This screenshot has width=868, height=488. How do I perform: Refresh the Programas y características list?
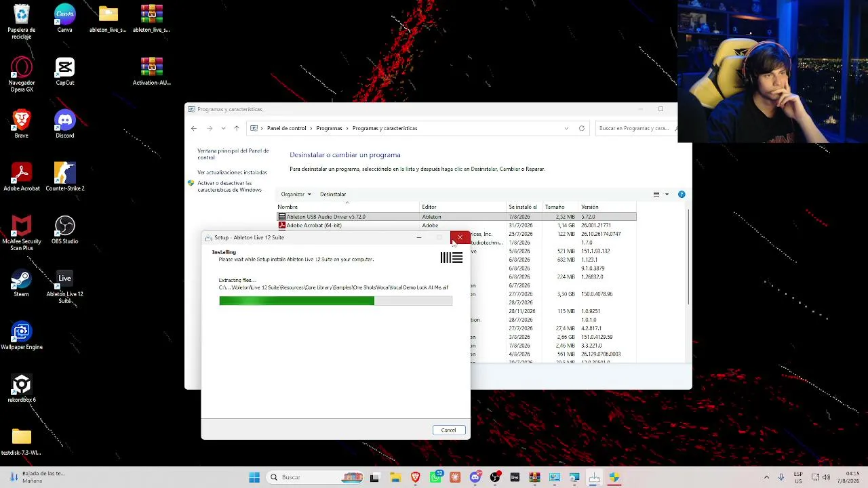point(581,128)
